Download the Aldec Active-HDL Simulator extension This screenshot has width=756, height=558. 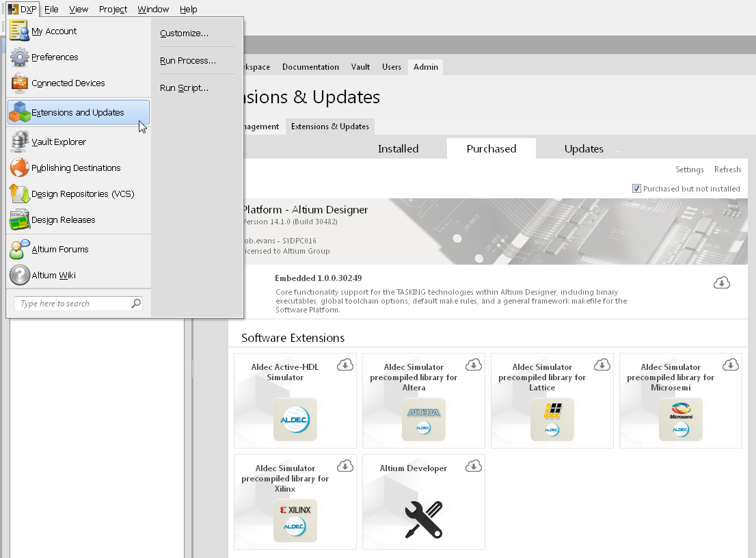345,364
